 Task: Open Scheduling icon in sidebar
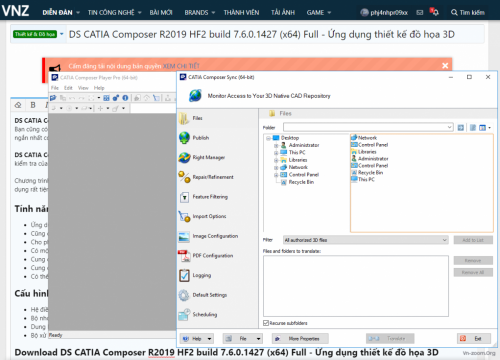pyautogui.click(x=184, y=315)
